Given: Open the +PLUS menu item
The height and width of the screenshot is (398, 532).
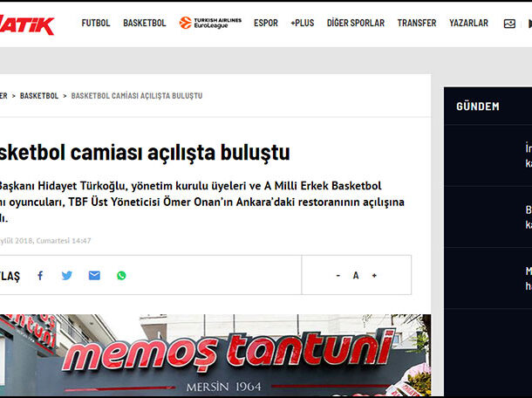Looking at the screenshot, I should tap(302, 24).
